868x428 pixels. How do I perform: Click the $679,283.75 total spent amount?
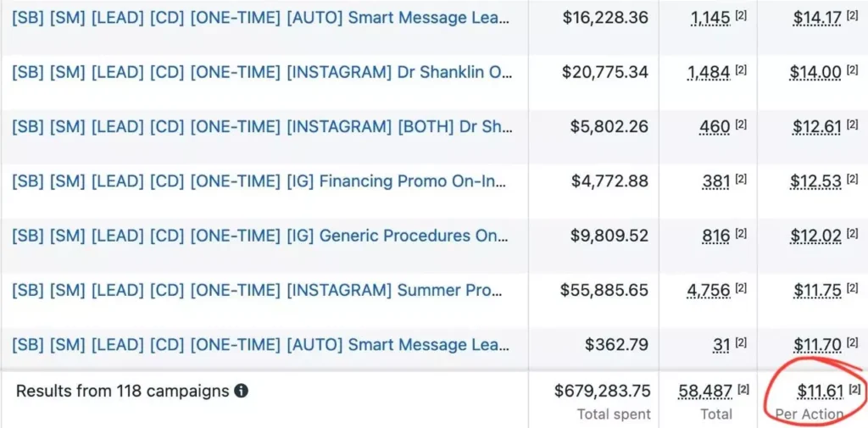(602, 391)
